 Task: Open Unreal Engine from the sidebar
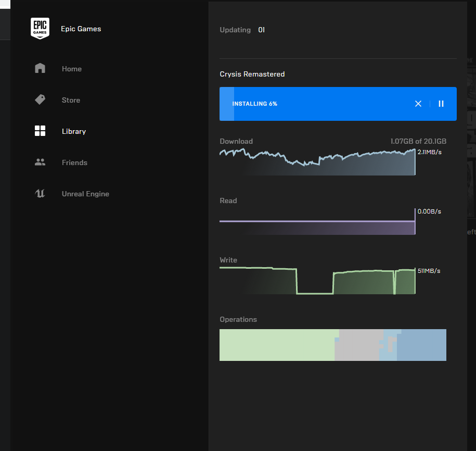[86, 194]
